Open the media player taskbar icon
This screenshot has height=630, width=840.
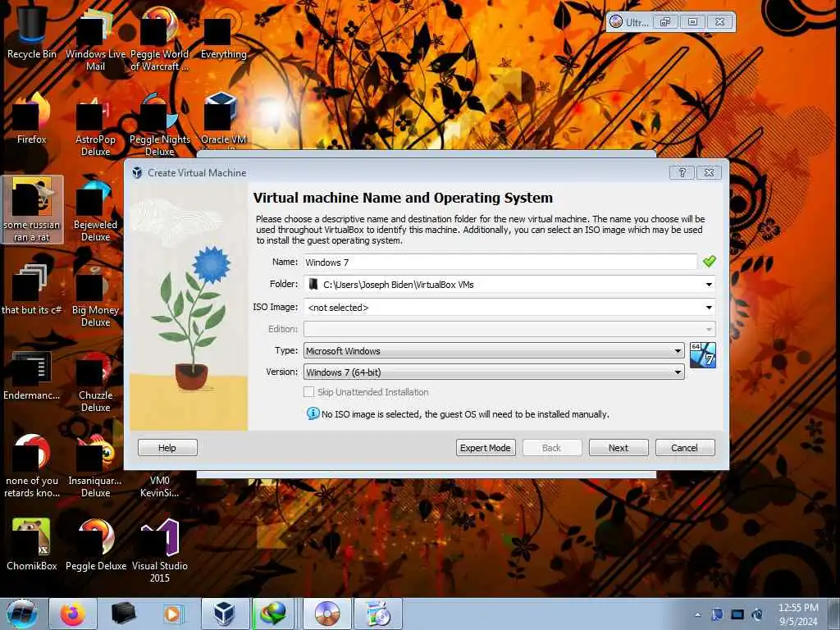pos(172,614)
